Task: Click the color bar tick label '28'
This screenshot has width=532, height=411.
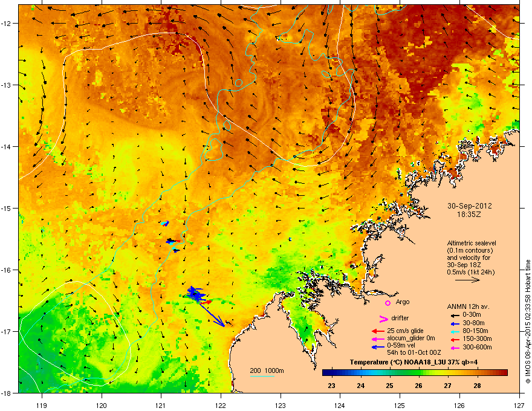Action: (x=477, y=386)
